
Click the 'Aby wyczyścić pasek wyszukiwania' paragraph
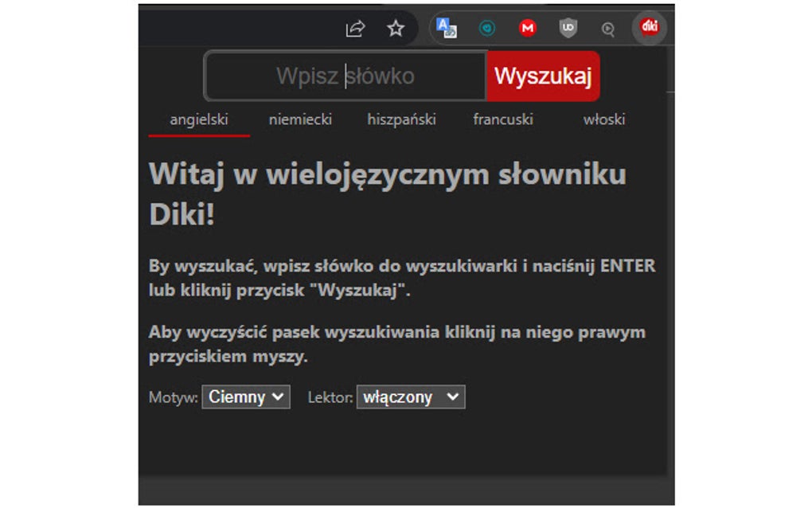coord(396,344)
